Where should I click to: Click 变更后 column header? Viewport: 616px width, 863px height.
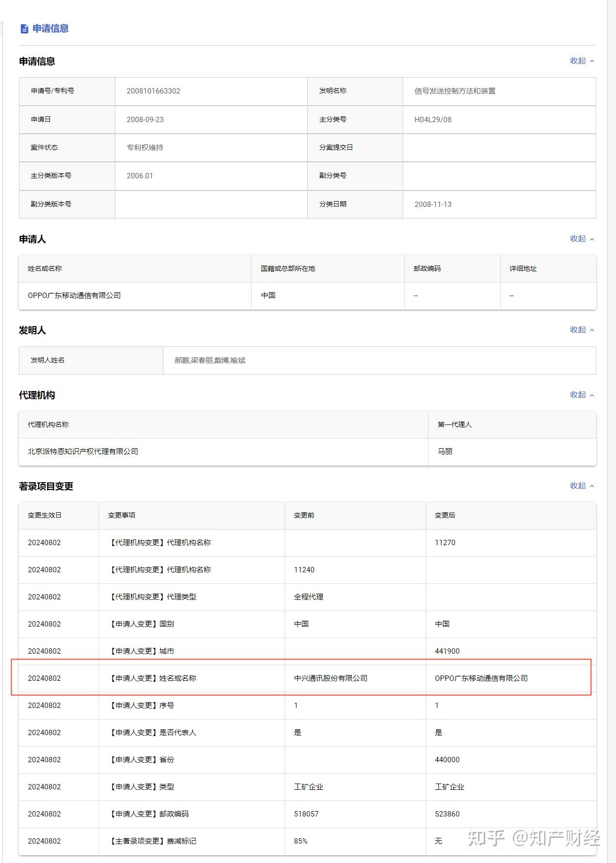click(x=445, y=515)
